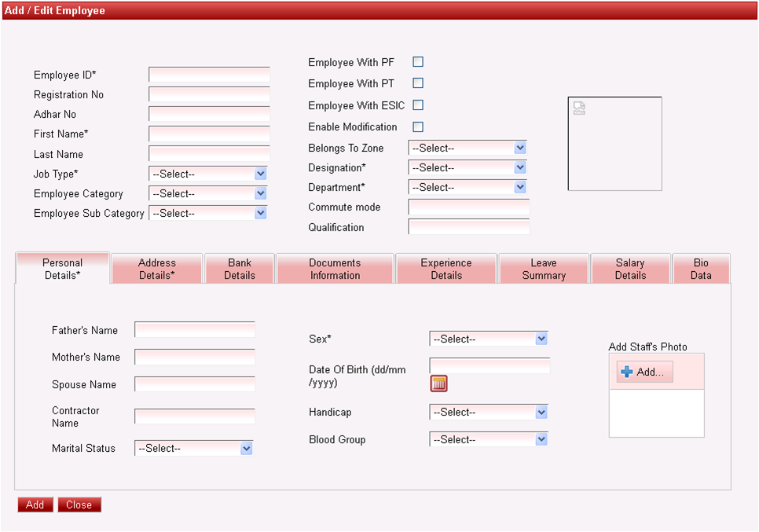Tick Employee With ESIC checkbox
The height and width of the screenshot is (532, 759).
(x=418, y=105)
